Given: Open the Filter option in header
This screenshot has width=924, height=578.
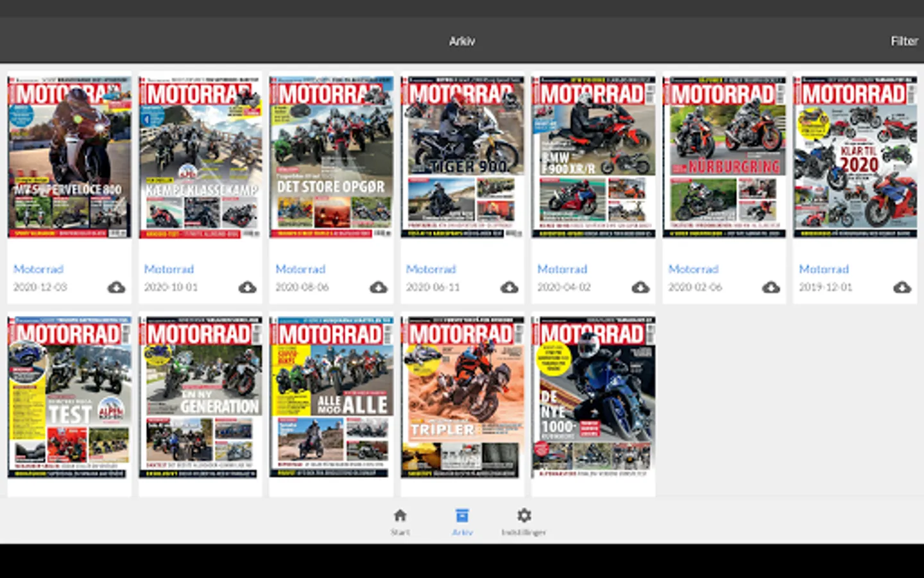Looking at the screenshot, I should tap(904, 41).
